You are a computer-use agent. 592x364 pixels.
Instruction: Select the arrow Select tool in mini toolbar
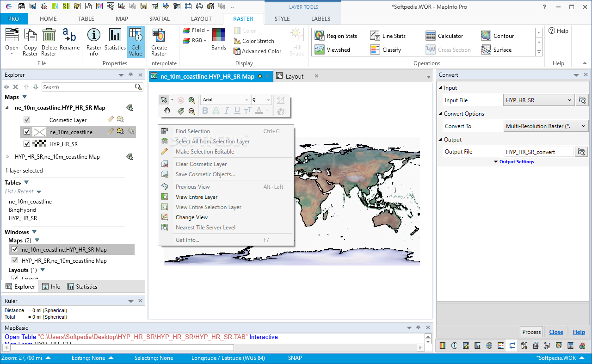[164, 100]
